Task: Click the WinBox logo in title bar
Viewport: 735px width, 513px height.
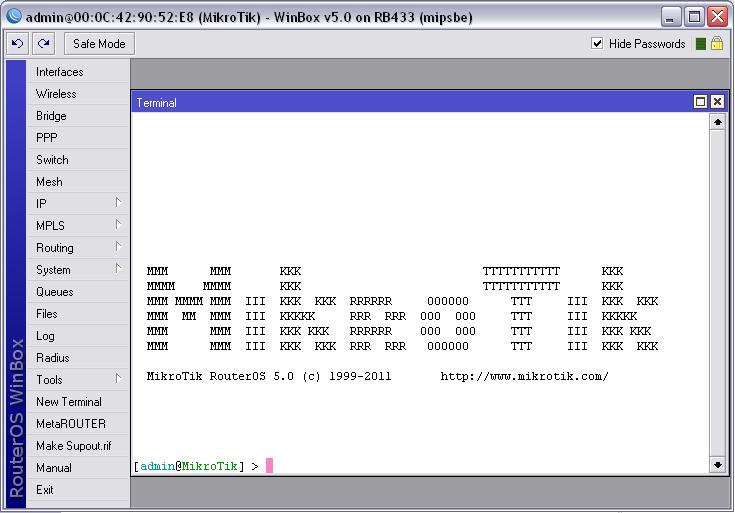Action: click(14, 16)
